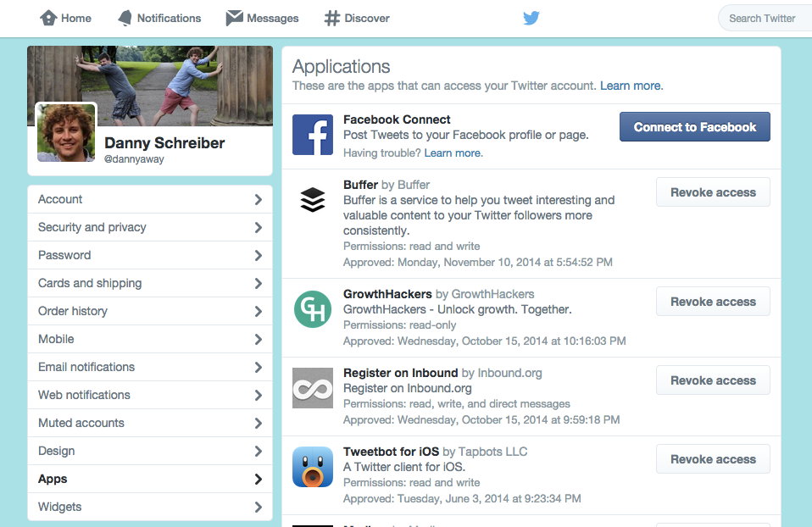
Task: Click the @dannyaway handle
Action: 134,159
